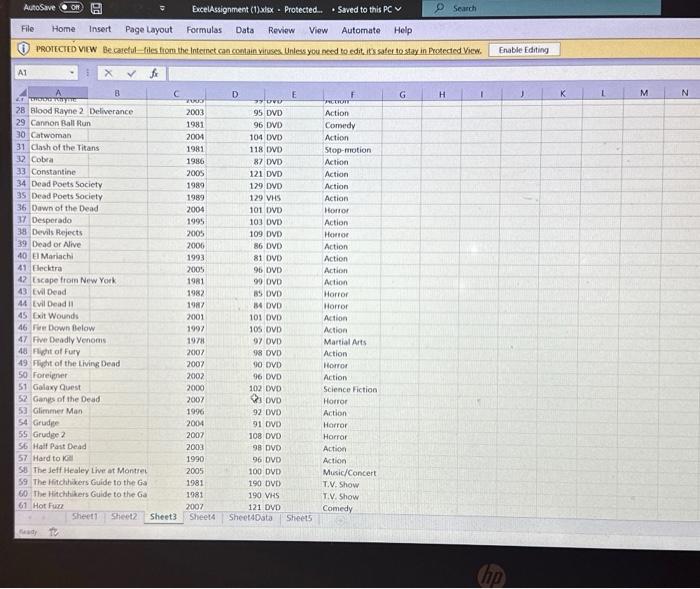The image size is (700, 589).
Task: Click the cell containing Five Deadly Venoms
Action: point(60,340)
